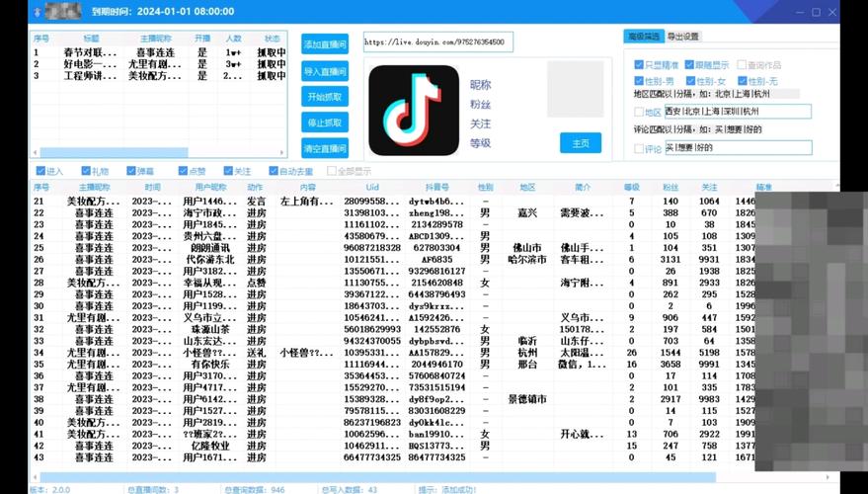Toggle the 弹幕 checkbox
The height and width of the screenshot is (494, 868).
[131, 171]
